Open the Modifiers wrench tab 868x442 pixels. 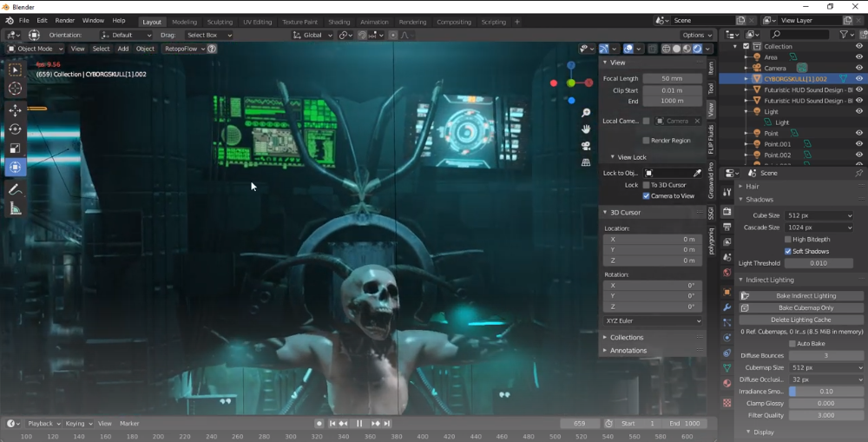(x=727, y=307)
